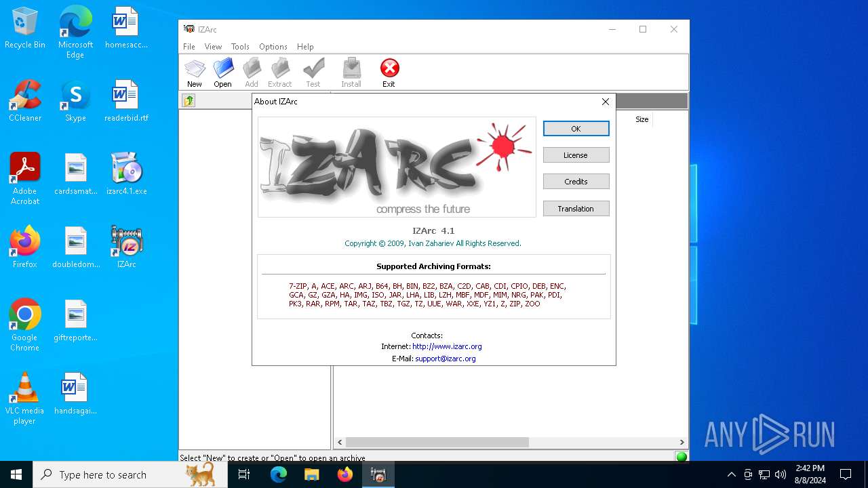The width and height of the screenshot is (868, 488).
Task: Click the horizontal scrollbar thumb in file list
Action: pyautogui.click(x=437, y=442)
